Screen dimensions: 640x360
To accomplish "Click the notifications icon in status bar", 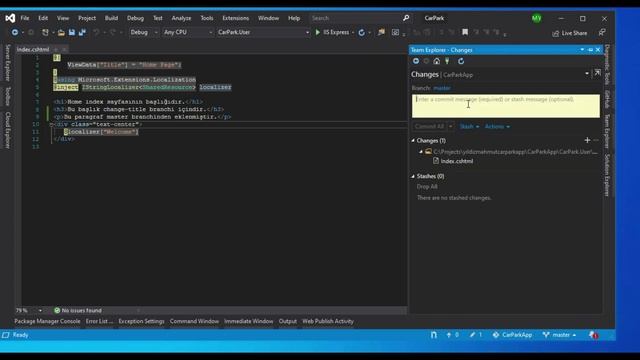I will (593, 335).
